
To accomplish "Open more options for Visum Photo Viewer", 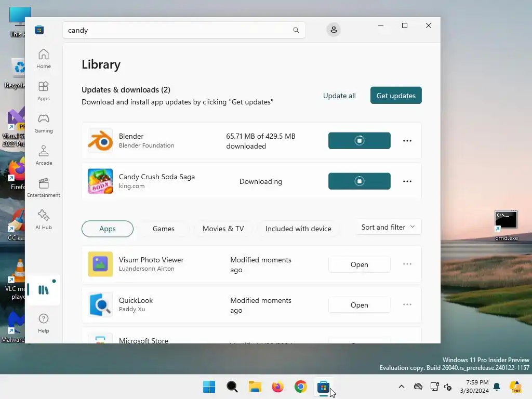I will pyautogui.click(x=407, y=264).
